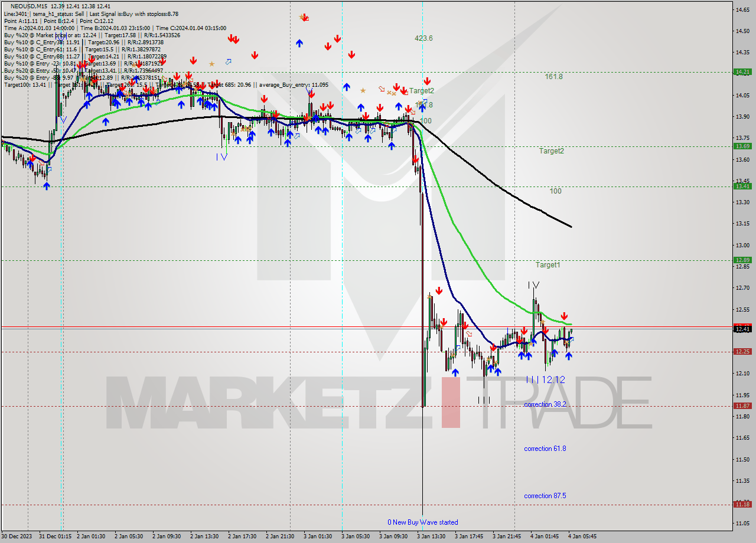Screen dimensions: 756x543
Task: Click the green 423.6 Fibonacci label
Action: coord(423,38)
